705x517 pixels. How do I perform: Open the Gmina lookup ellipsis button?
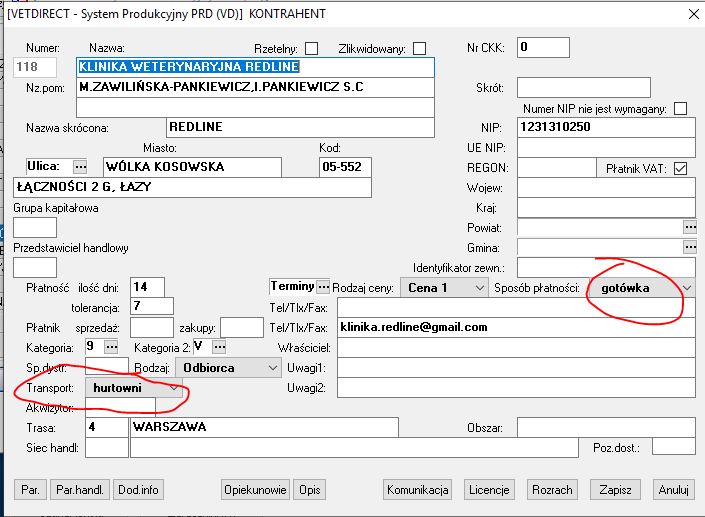[x=689, y=246]
